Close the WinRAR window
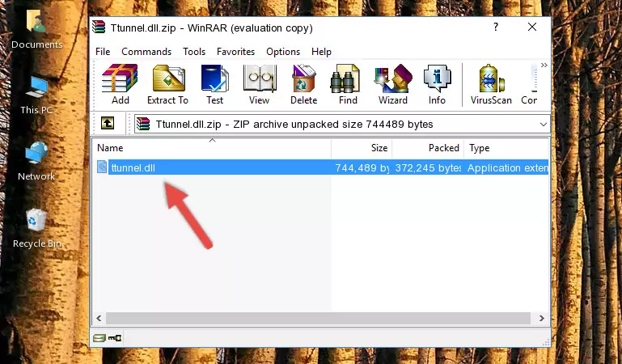 (532, 27)
